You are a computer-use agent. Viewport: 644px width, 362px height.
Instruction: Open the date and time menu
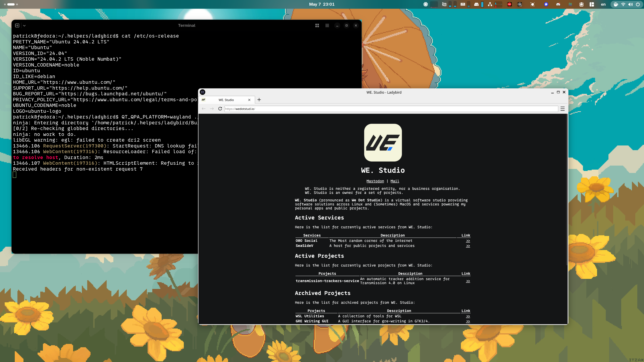[x=321, y=4]
